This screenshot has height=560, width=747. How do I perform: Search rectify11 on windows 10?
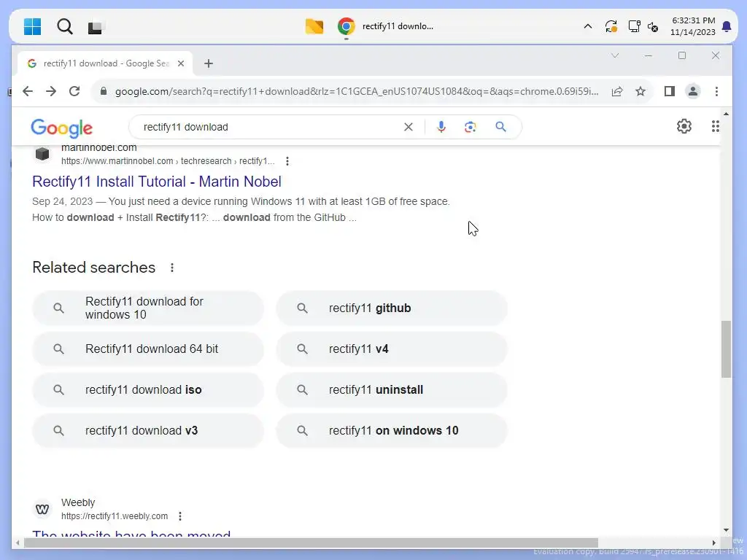click(x=392, y=431)
